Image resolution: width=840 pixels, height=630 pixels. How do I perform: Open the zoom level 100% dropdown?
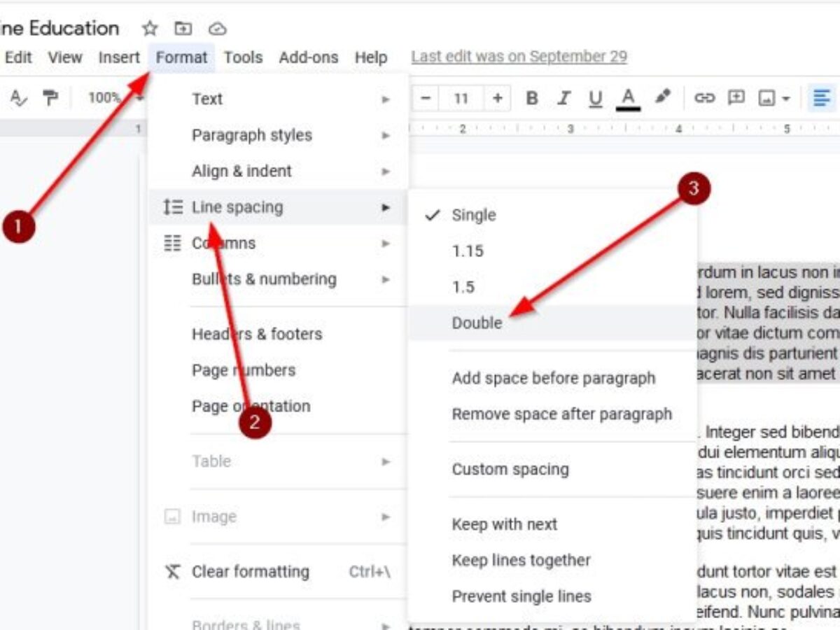[x=114, y=98]
